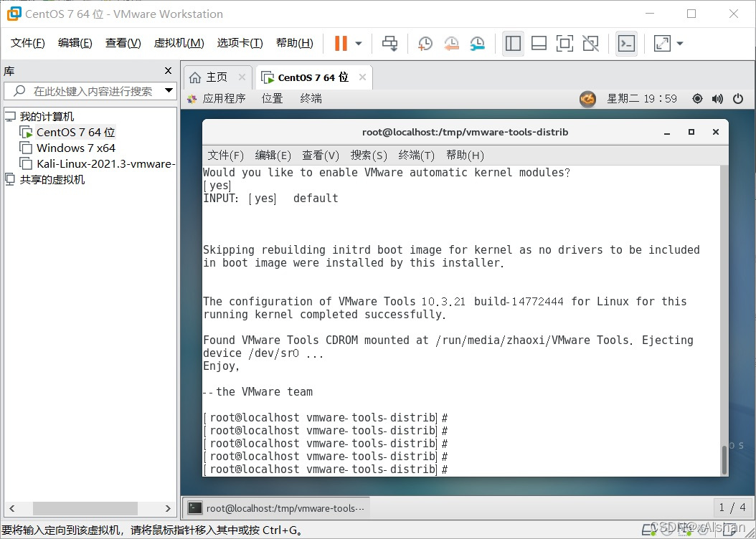This screenshot has height=539, width=756.
Task: Revert the VM to its snapshot
Action: click(x=451, y=43)
